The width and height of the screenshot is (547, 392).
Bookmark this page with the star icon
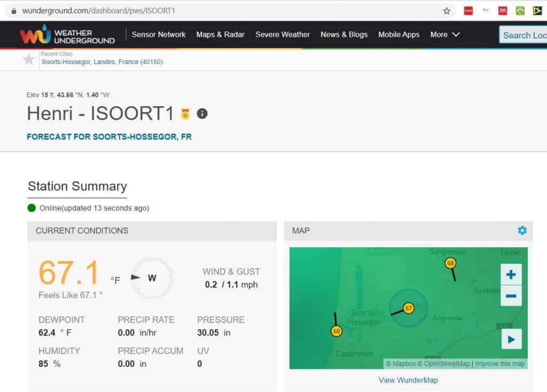click(447, 11)
